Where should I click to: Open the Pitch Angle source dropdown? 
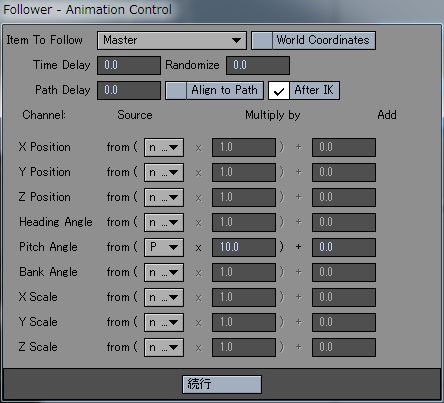164,247
